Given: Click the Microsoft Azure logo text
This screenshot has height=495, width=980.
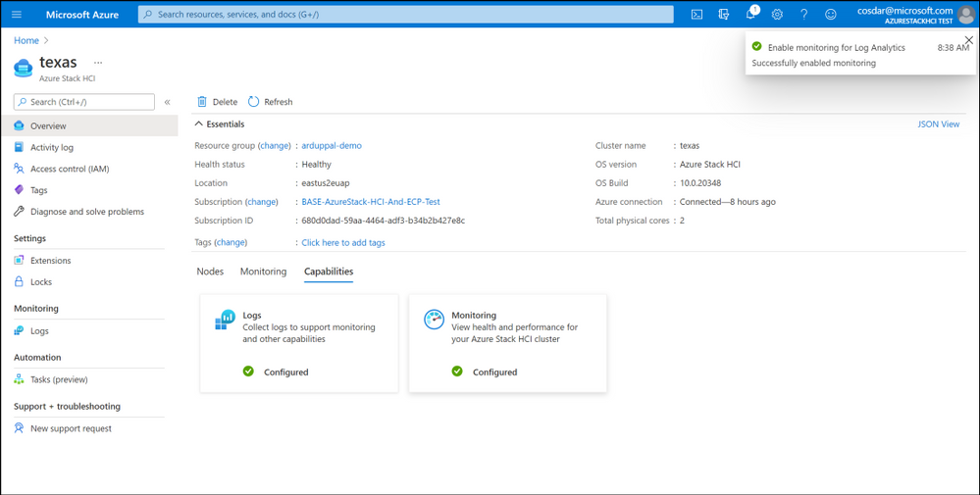Looking at the screenshot, I should point(81,15).
